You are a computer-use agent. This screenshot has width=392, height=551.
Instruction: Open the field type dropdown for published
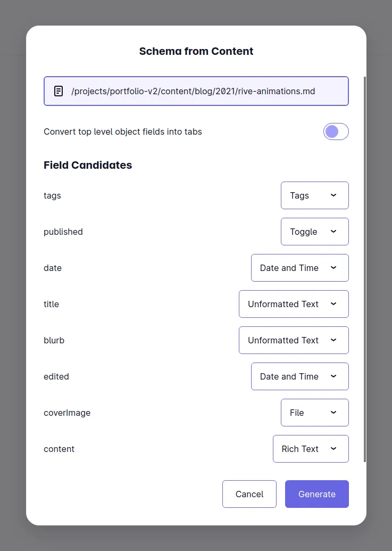click(x=314, y=232)
